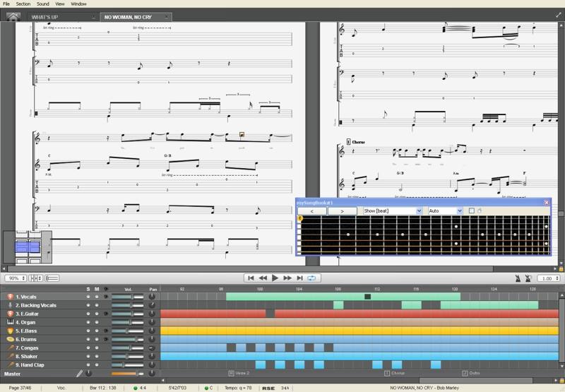Click the metronome icon
The height and width of the screenshot is (392, 565).
[x=518, y=278]
